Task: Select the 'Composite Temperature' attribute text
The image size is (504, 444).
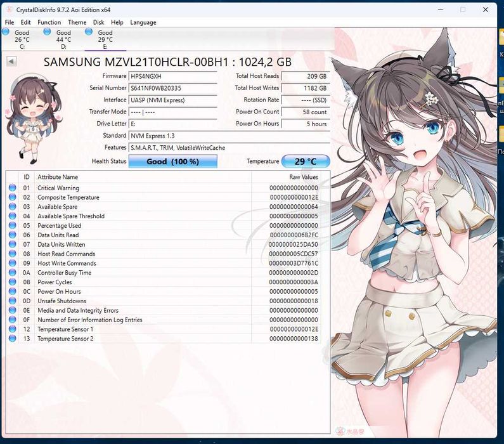Action: pyautogui.click(x=68, y=197)
